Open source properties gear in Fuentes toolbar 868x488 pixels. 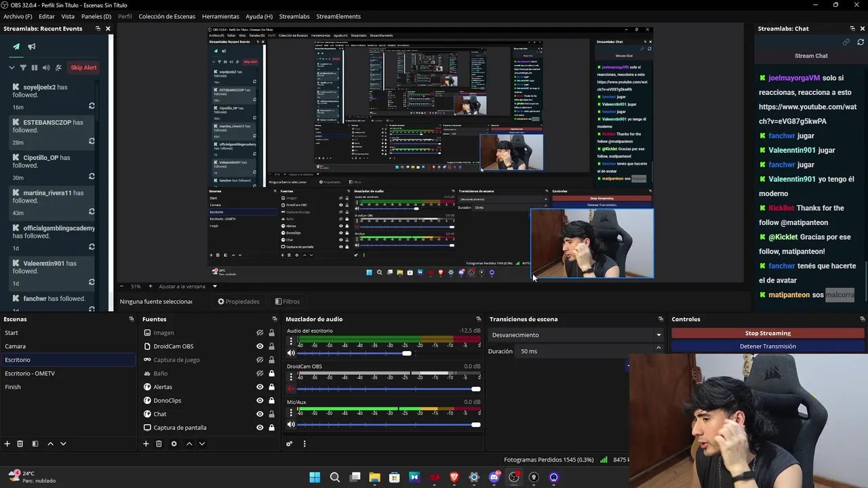[x=174, y=444]
